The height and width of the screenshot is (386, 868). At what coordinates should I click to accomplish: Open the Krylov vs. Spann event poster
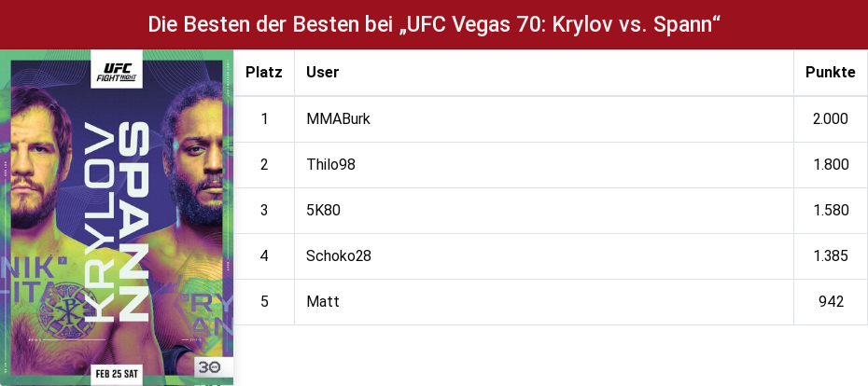117,217
